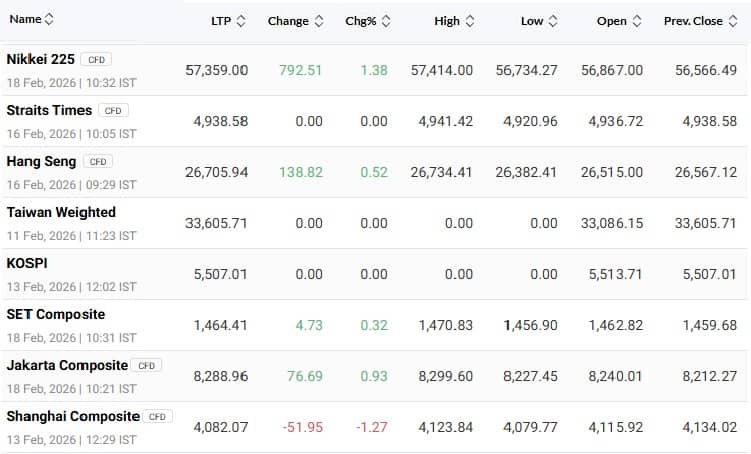Sort by the Change column arrows
This screenshot has width=751, height=454.
[x=319, y=21]
